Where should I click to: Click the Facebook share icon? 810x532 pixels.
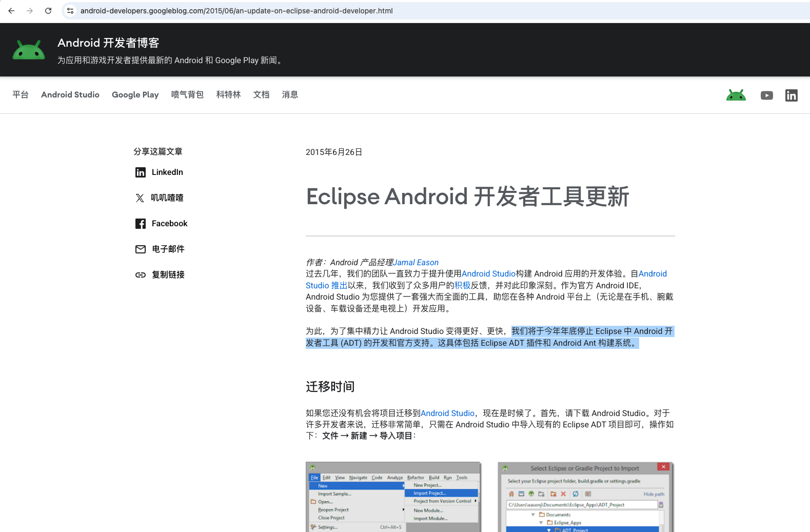pyautogui.click(x=141, y=224)
